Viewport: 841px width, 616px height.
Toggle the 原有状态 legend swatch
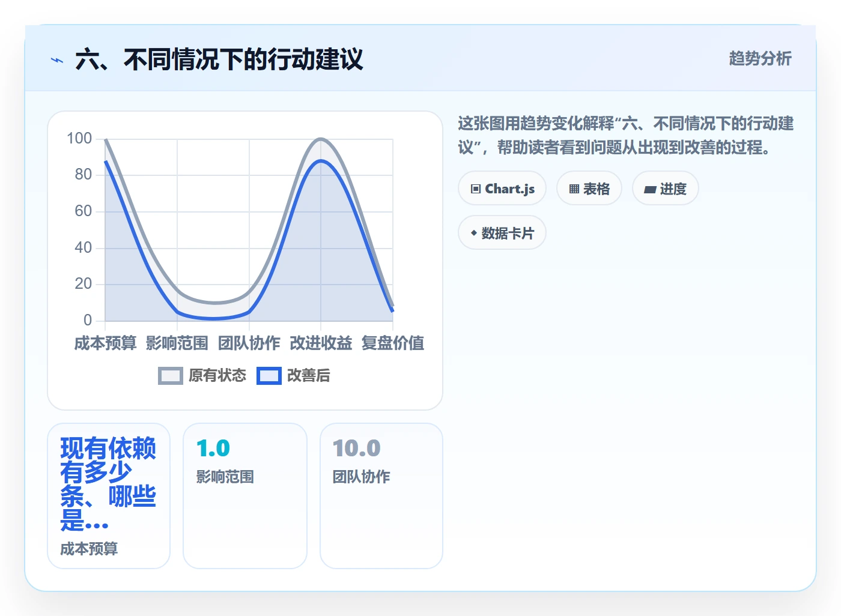(171, 376)
